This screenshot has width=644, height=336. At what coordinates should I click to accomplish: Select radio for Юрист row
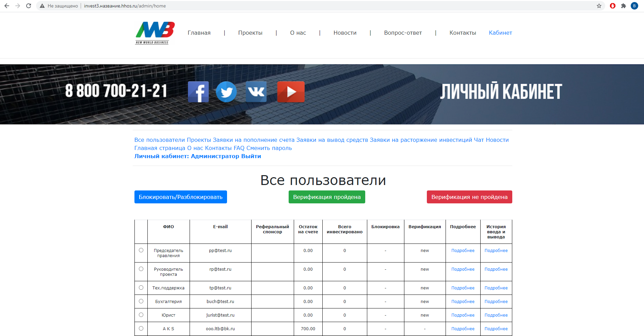point(141,315)
